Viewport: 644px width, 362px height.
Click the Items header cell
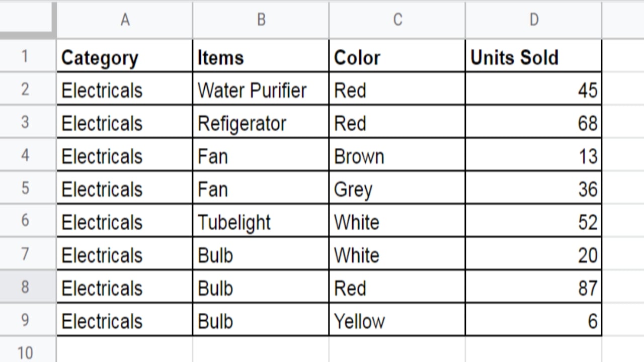[261, 56]
